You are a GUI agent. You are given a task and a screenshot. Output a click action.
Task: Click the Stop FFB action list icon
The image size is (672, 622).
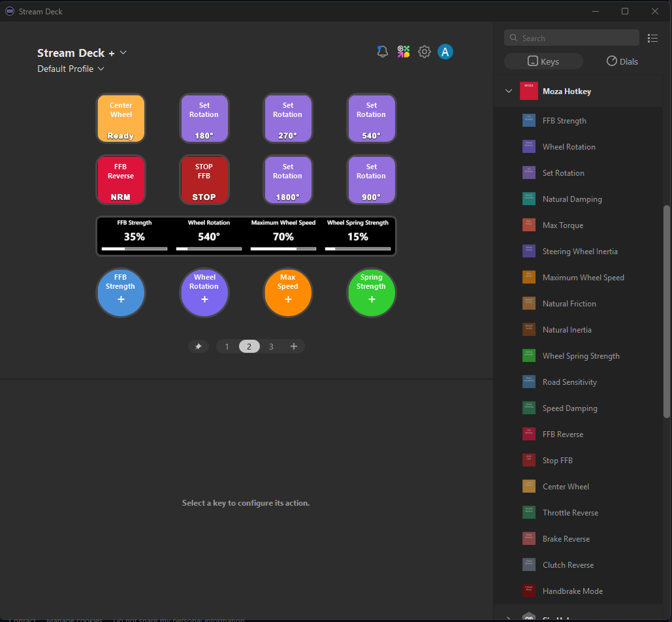point(529,460)
